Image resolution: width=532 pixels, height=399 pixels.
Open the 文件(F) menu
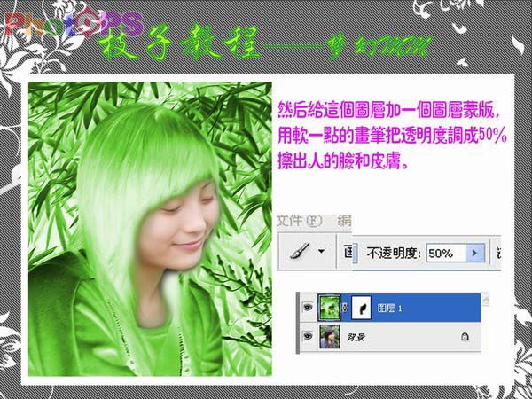[x=300, y=221]
